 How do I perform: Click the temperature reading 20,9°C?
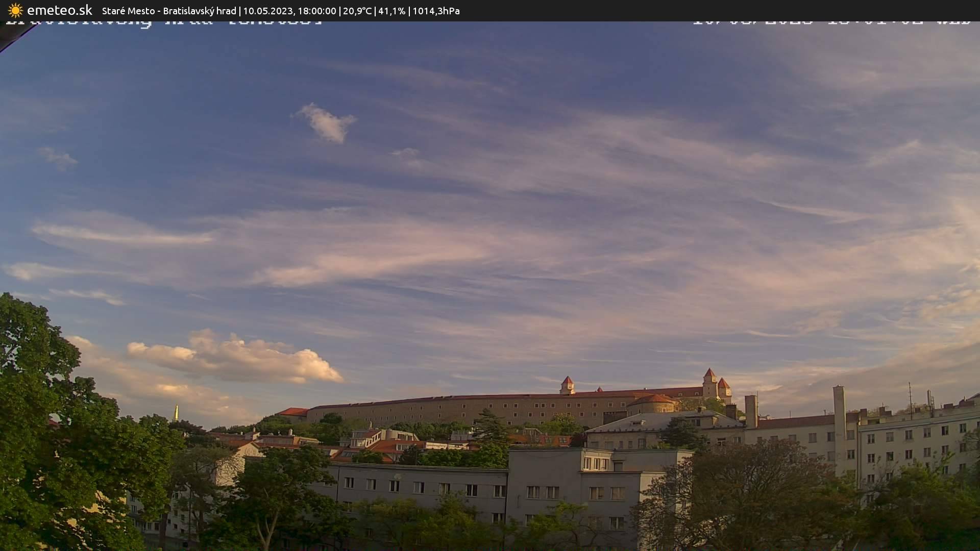tap(357, 11)
